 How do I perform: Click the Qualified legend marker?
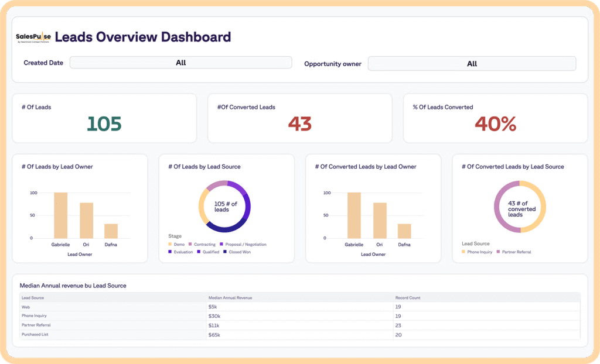tap(199, 252)
